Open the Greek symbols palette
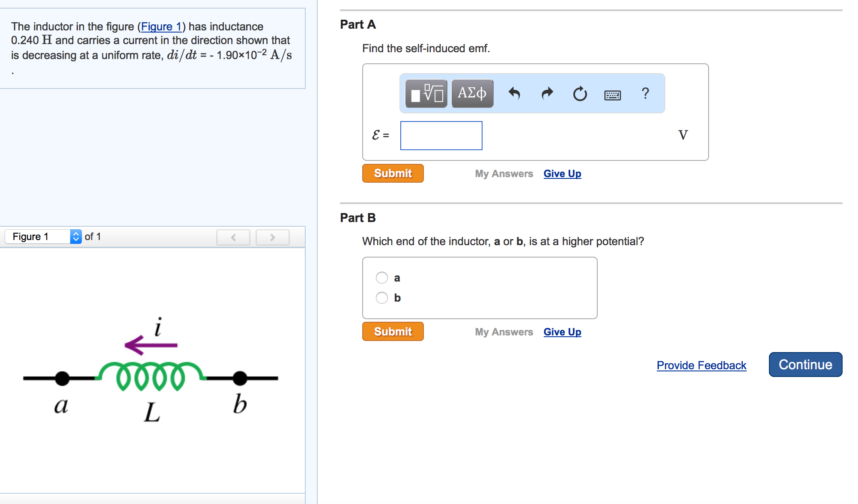The image size is (858, 504). [x=472, y=93]
